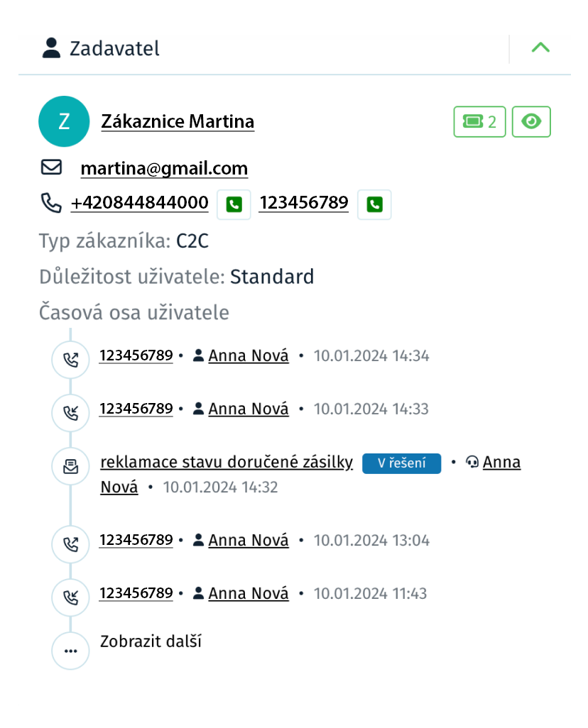The height and width of the screenshot is (728, 588).
Task: Click the phone handset icon before +420844844000
Action: coord(51,203)
